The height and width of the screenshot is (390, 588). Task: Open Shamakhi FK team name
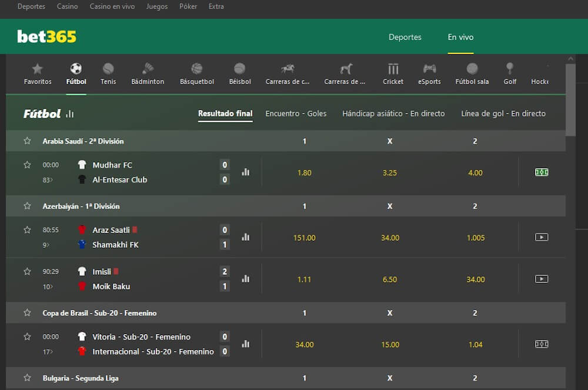click(115, 245)
